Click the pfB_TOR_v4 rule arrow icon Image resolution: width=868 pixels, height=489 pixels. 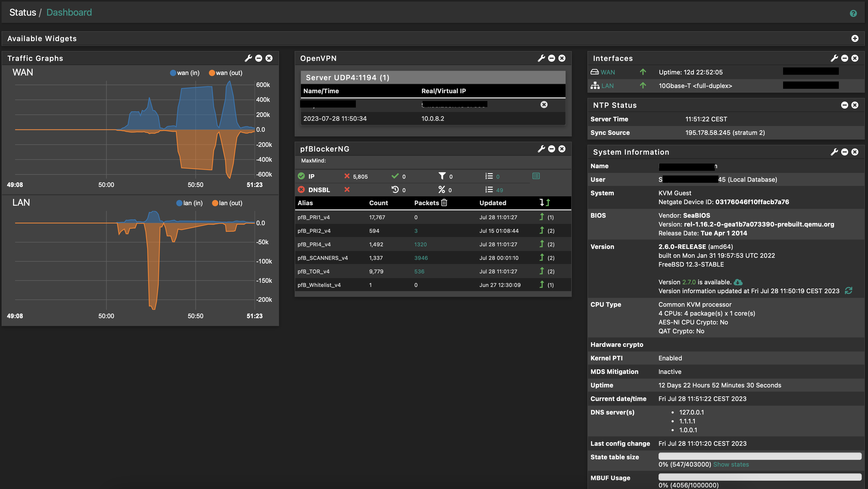pos(542,271)
